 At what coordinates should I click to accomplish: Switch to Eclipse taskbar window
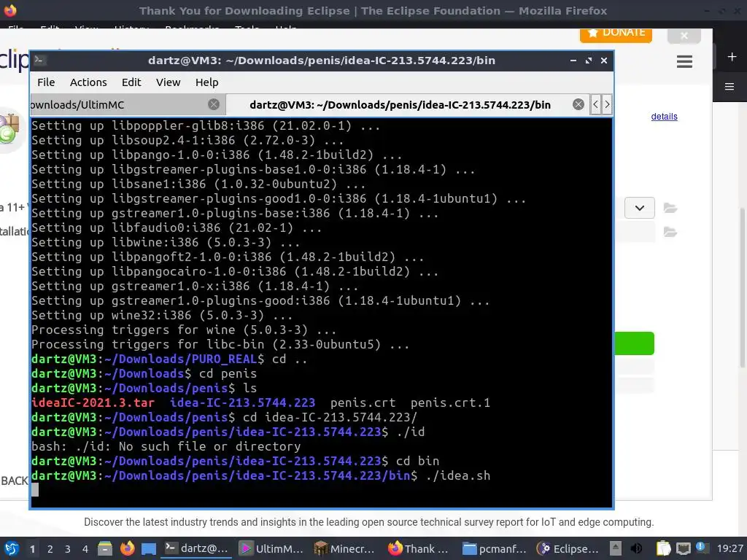coord(568,548)
